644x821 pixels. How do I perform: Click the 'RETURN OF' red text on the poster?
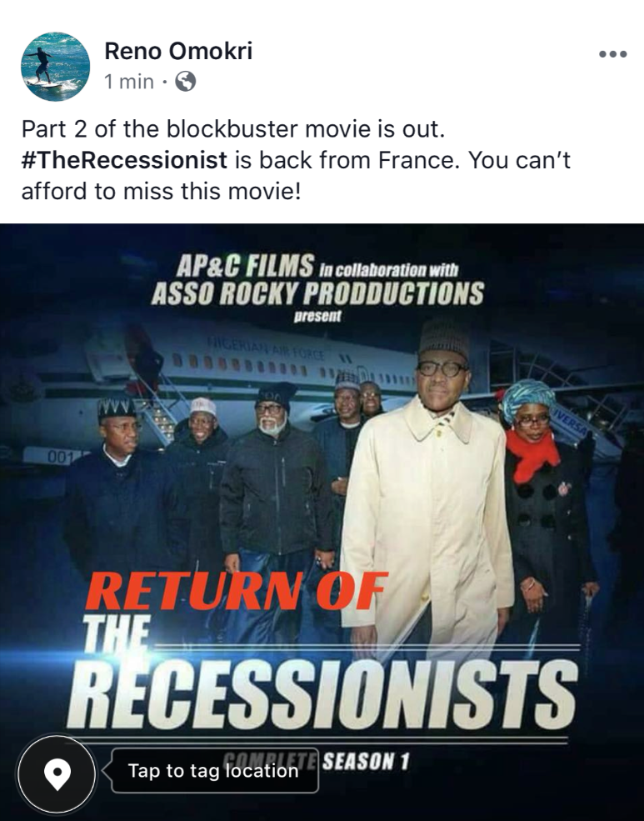click(x=236, y=592)
